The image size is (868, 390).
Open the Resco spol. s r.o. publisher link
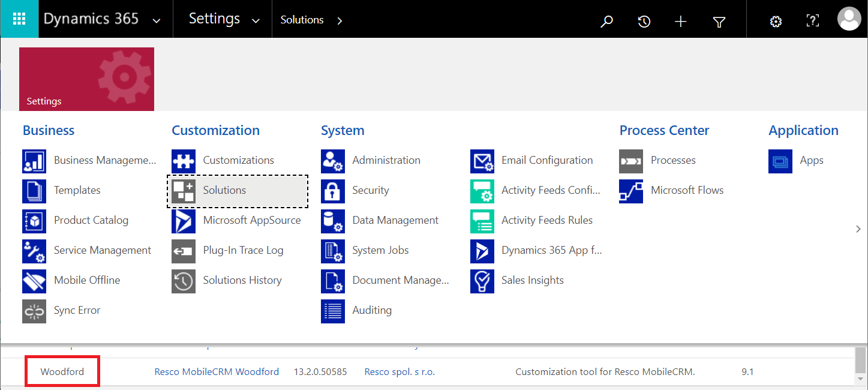click(x=400, y=372)
